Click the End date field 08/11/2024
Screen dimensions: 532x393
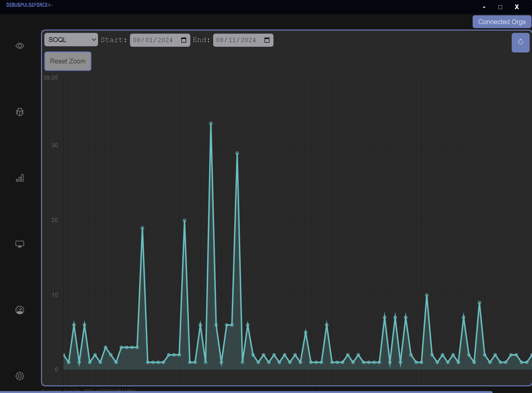236,40
